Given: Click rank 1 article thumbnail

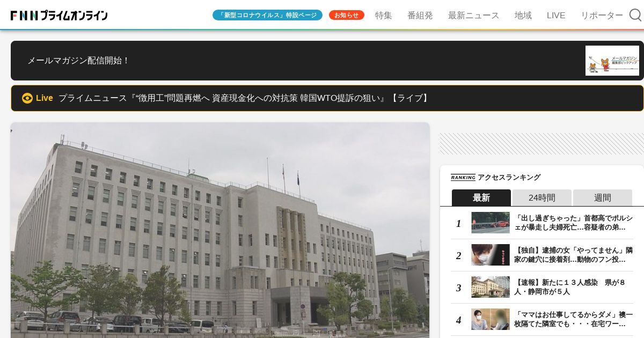Looking at the screenshot, I should click(x=491, y=223).
